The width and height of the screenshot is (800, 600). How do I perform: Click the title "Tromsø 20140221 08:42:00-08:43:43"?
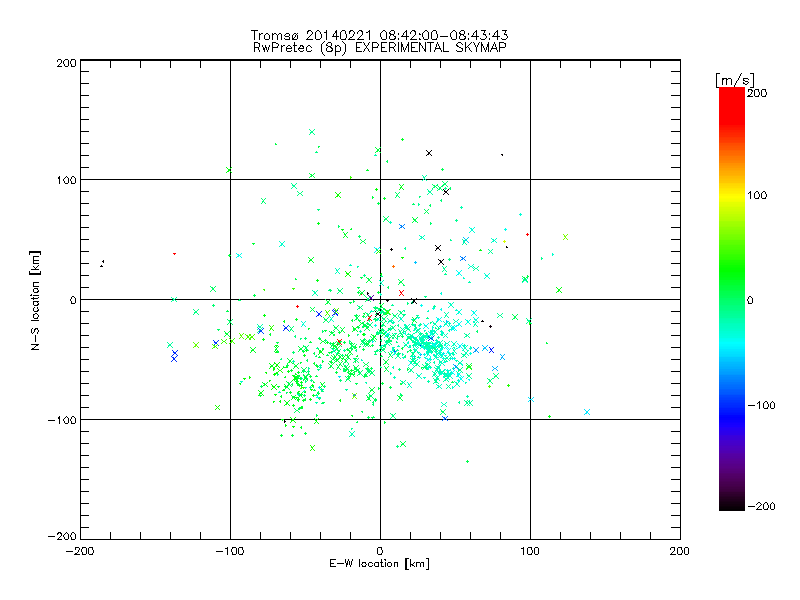point(379,35)
